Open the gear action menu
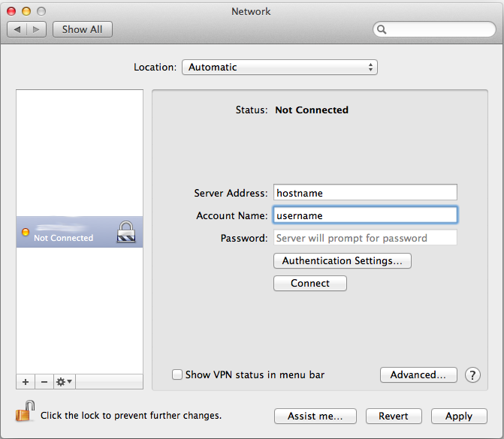 (x=64, y=382)
